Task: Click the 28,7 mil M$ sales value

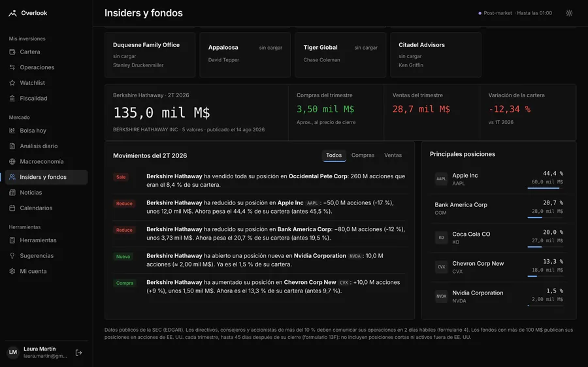Action: pyautogui.click(x=421, y=109)
